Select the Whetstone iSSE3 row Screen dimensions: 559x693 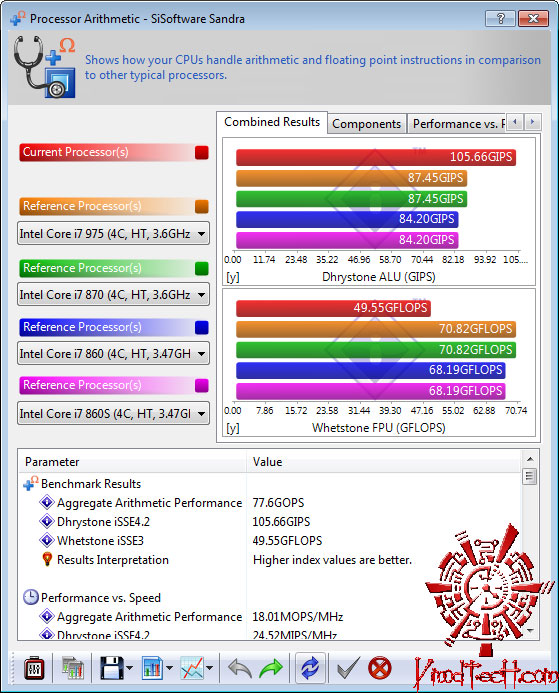[x=270, y=541]
